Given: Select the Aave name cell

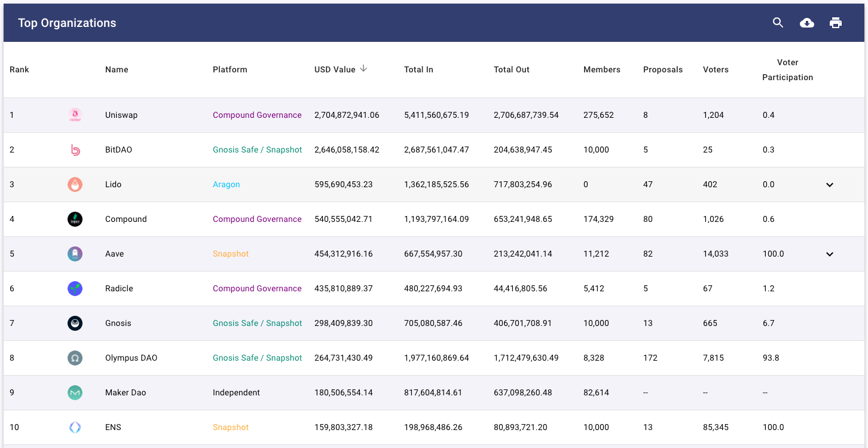Looking at the screenshot, I should click(115, 254).
